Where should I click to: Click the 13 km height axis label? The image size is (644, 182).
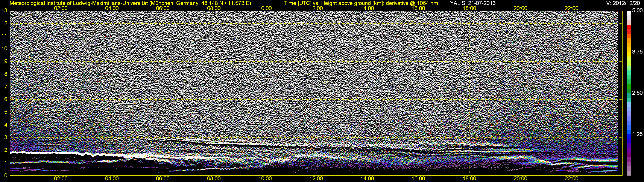tap(5, 10)
